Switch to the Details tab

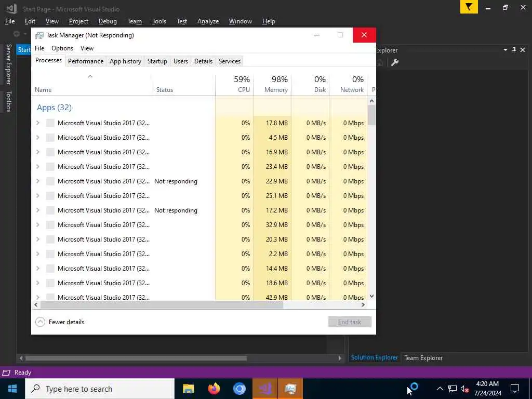203,61
